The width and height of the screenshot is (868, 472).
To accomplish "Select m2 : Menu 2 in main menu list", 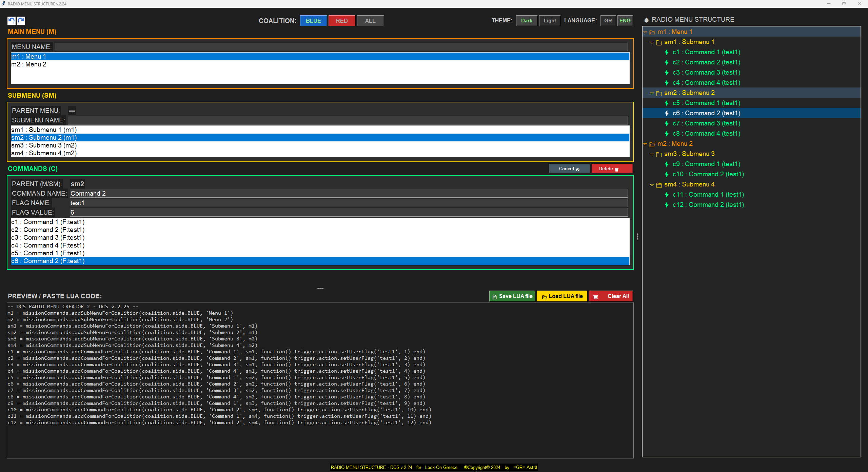I will (29, 64).
